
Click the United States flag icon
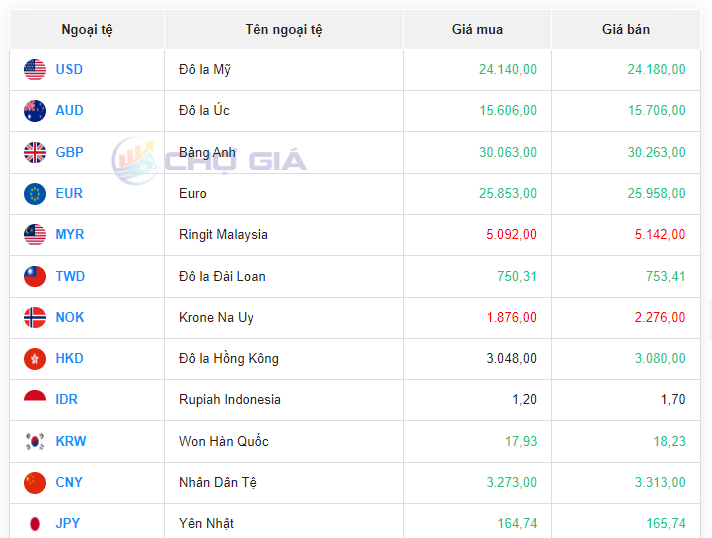(35, 70)
